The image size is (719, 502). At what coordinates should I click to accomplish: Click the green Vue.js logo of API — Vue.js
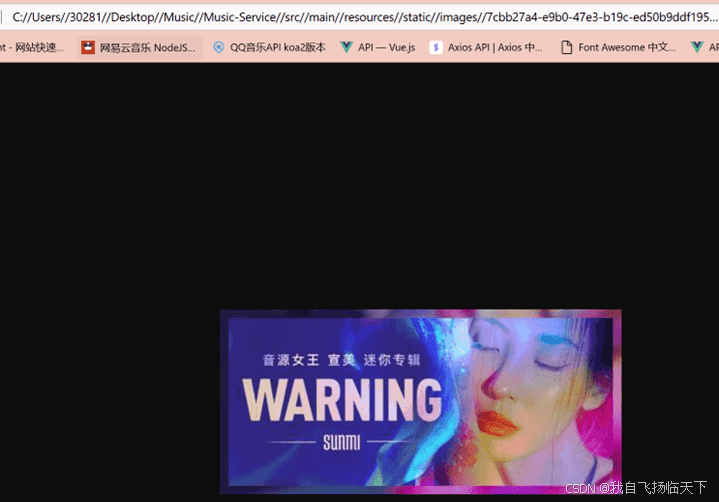347,47
